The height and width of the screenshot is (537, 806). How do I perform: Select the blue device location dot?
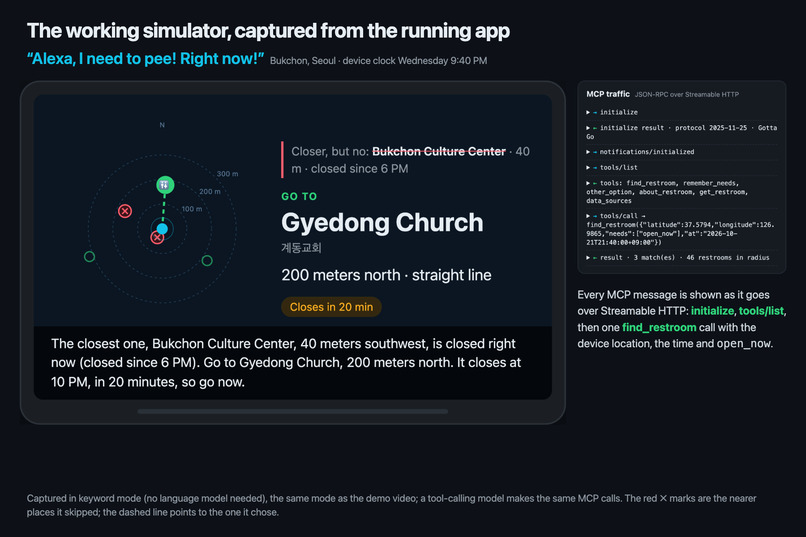(162, 229)
